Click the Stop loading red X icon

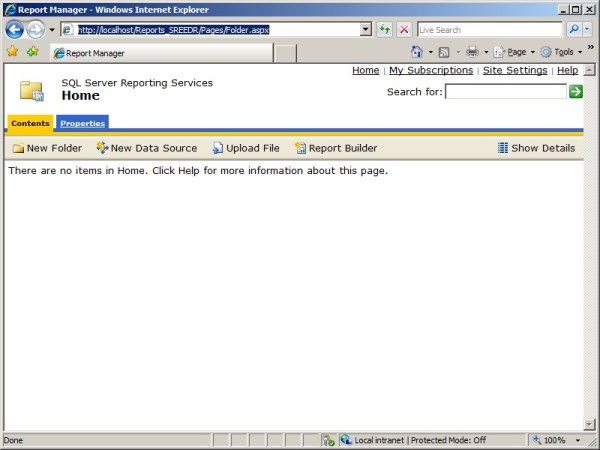point(404,30)
